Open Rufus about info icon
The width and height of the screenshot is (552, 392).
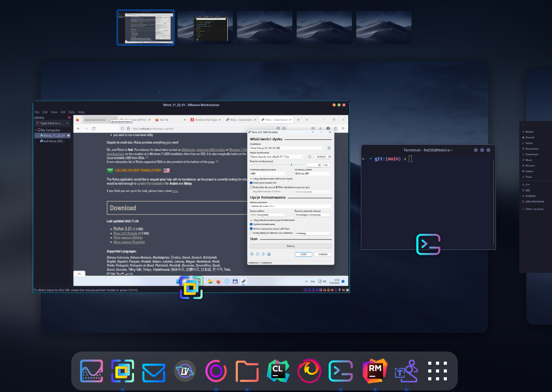tap(257, 254)
